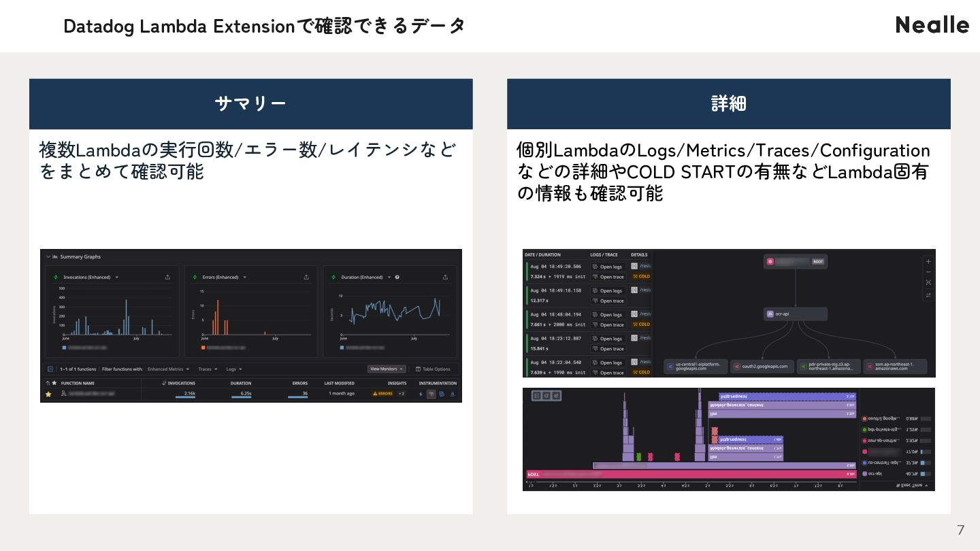The image size is (980, 551).
Task: Click the purple ocr-api legend swatch in flame graph
Action: pos(864,473)
